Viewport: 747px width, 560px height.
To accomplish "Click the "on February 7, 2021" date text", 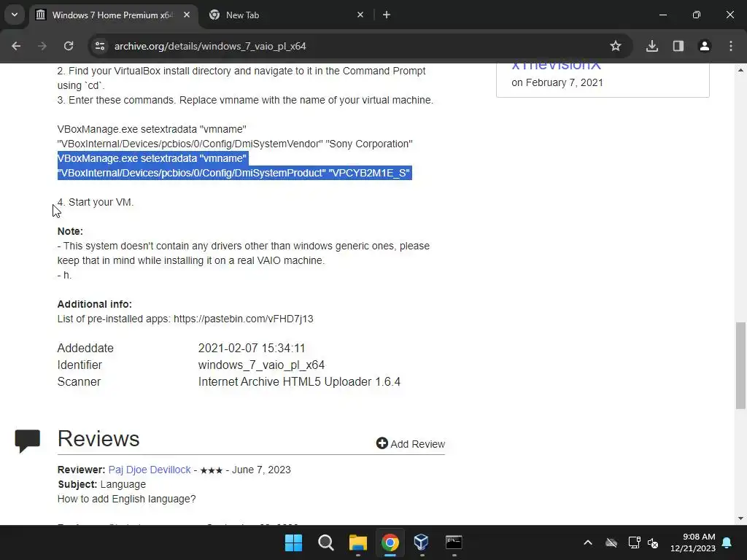I will (557, 82).
